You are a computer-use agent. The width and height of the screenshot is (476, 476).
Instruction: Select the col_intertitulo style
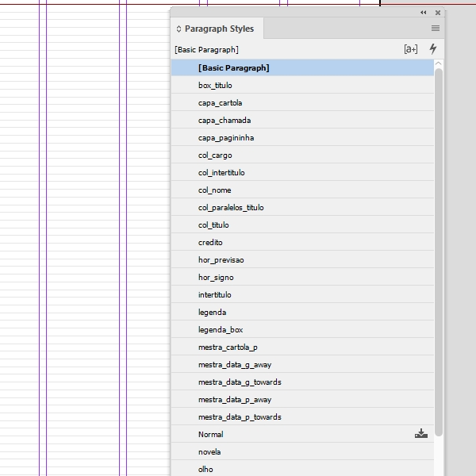pos(302,172)
